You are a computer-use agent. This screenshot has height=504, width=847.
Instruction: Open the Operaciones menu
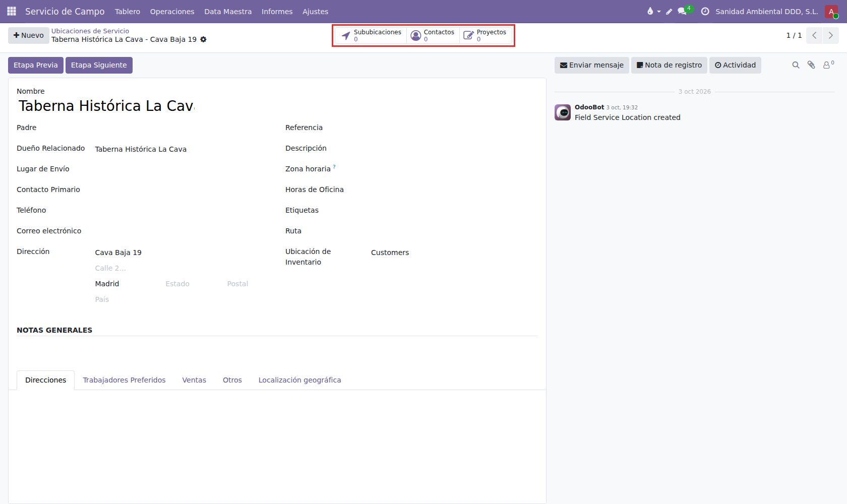(172, 12)
